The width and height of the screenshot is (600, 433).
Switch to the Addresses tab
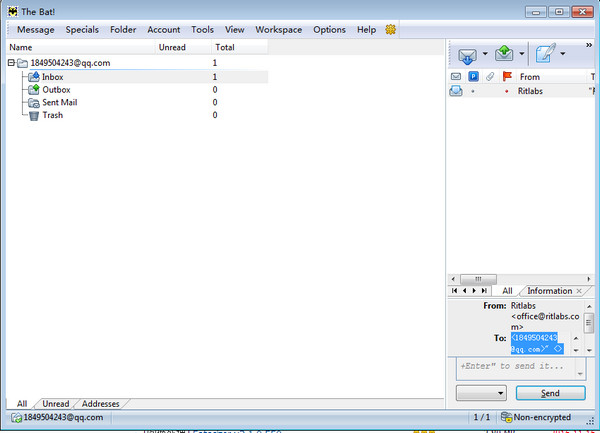pyautogui.click(x=100, y=404)
